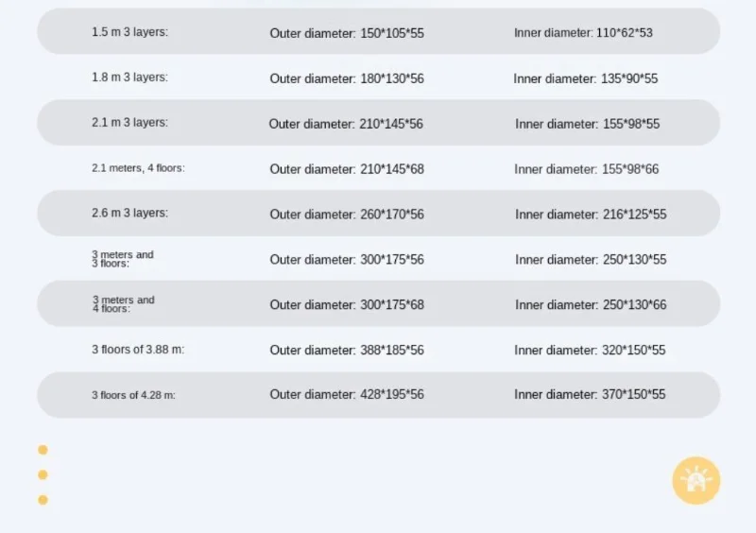Click the bottom yellow dot
The width and height of the screenshot is (756, 533).
43,499
